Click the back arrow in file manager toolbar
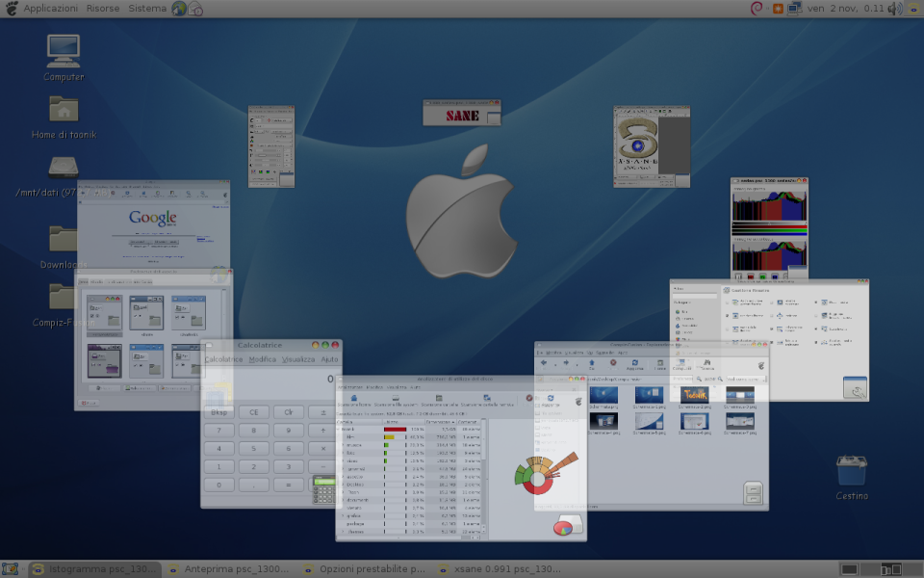 coord(544,363)
